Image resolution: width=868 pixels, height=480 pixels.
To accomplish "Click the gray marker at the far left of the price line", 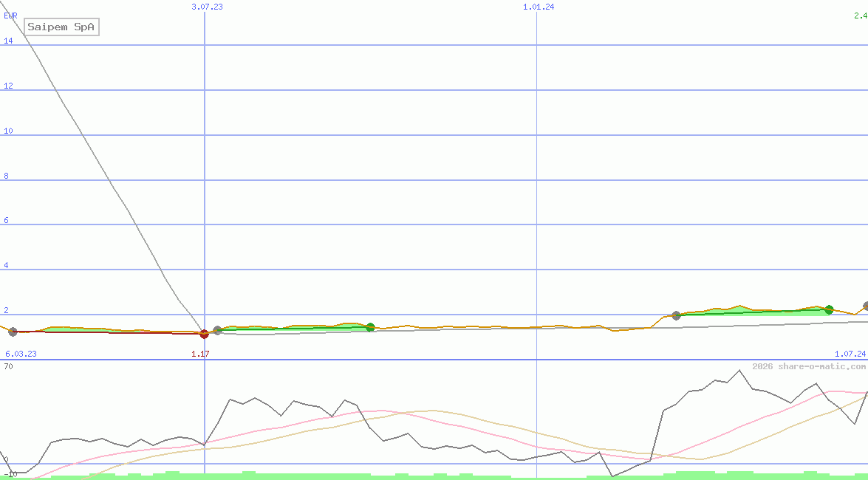I will (x=13, y=332).
